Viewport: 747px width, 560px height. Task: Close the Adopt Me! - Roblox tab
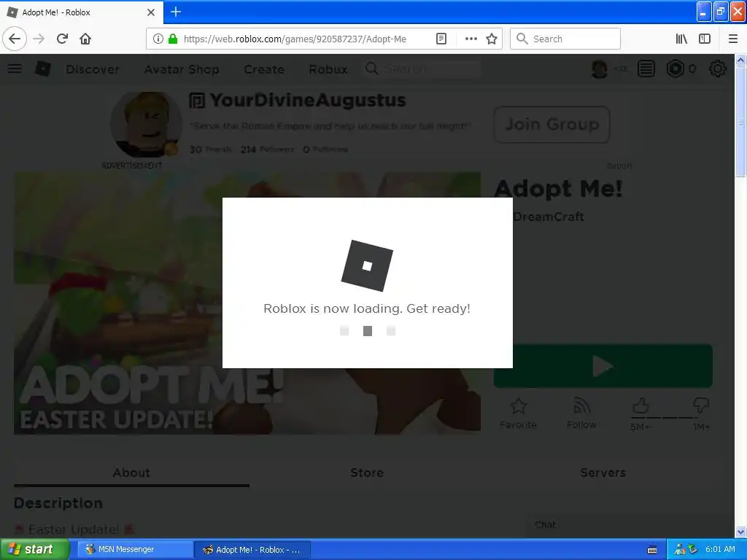(151, 12)
